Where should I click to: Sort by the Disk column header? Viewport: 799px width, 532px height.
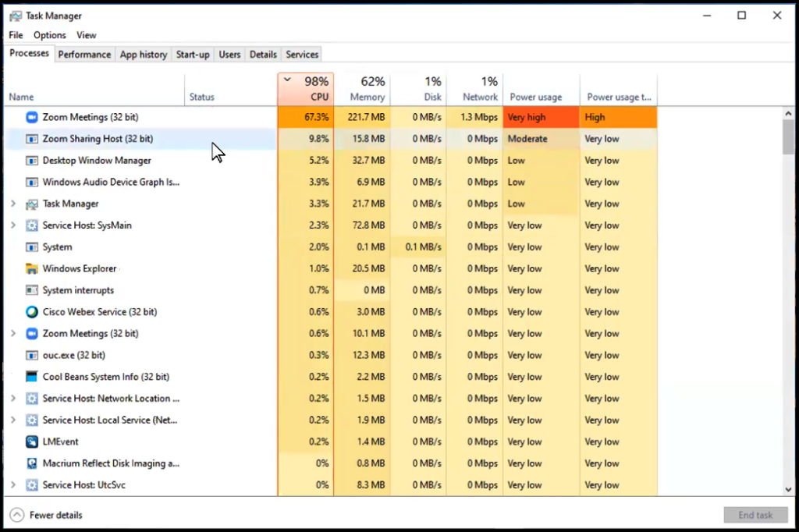(x=418, y=89)
